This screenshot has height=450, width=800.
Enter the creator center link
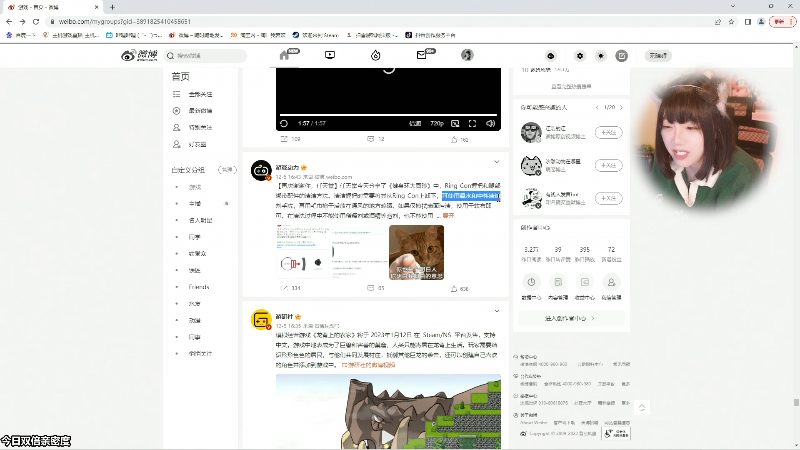[x=570, y=318]
